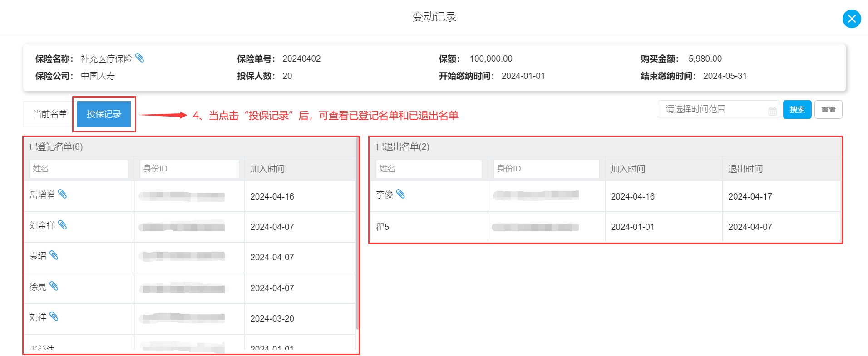This screenshot has height=356, width=868.
Task: Click the 保险单号 value 20240402
Action: tap(301, 59)
